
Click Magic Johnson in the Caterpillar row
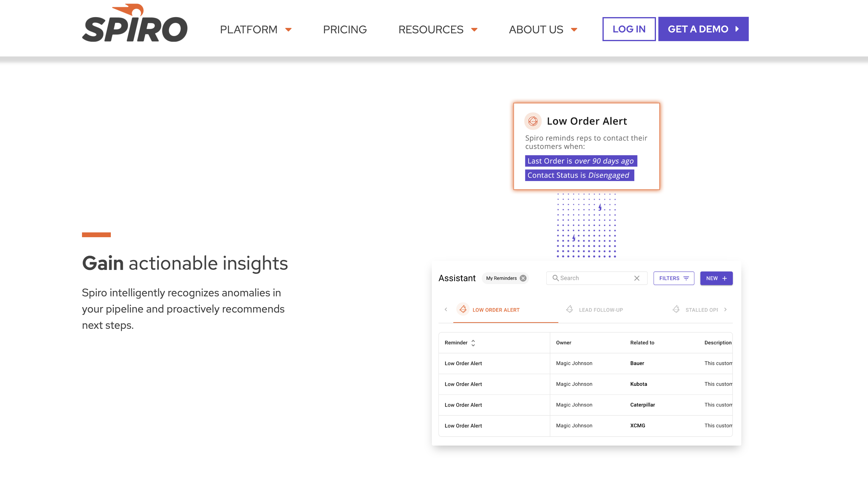(574, 405)
